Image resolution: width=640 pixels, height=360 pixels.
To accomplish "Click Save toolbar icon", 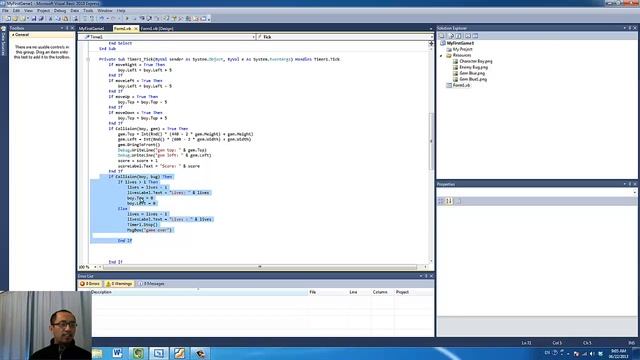I will (x=34, y=18).
